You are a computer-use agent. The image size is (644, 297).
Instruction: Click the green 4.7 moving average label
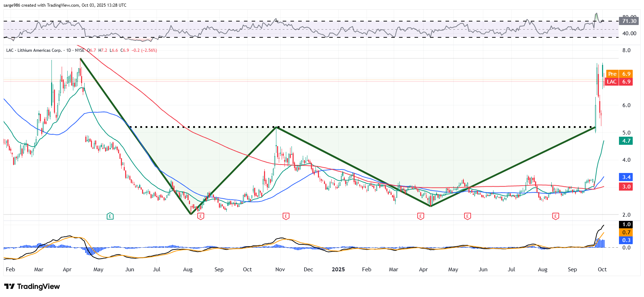coord(626,141)
